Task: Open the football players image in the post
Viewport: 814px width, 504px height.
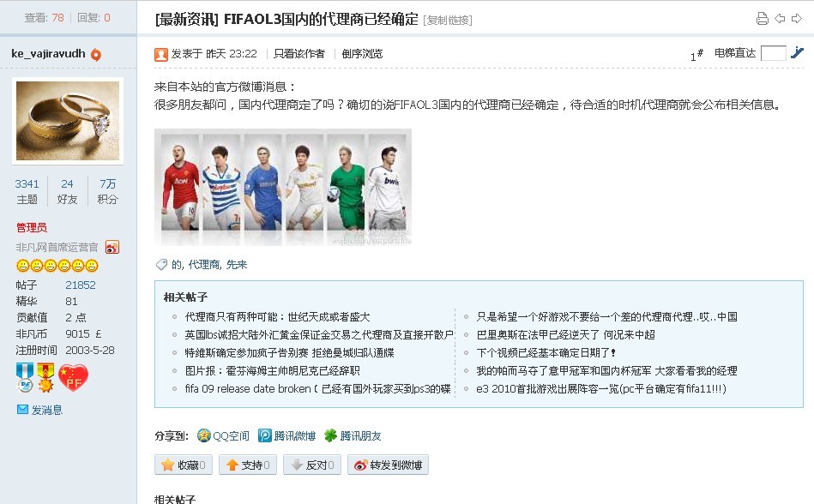Action: [283, 187]
